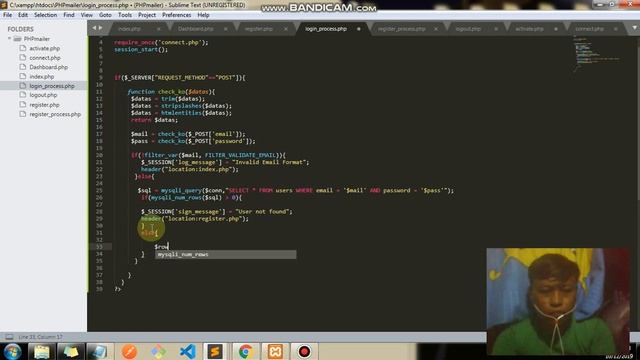Select the PHPmailer folder in the sidebar
This screenshot has width=640, height=360.
pos(36,39)
